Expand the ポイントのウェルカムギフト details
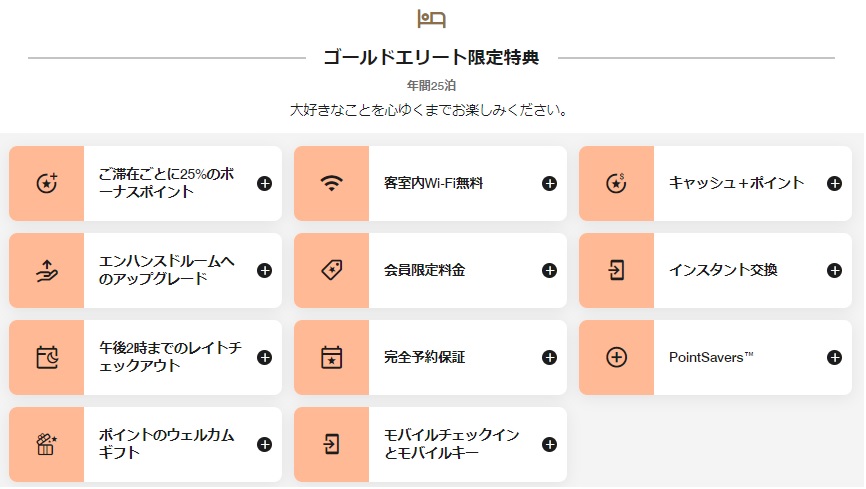The height and width of the screenshot is (489, 866). click(x=264, y=444)
